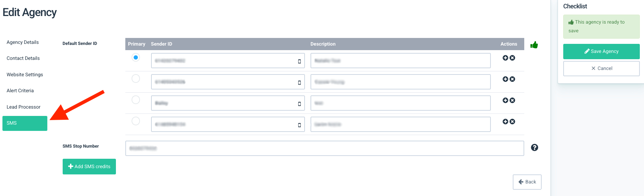The height and width of the screenshot is (196, 644).
Task: Select the second row as primary sender
Action: point(136,79)
